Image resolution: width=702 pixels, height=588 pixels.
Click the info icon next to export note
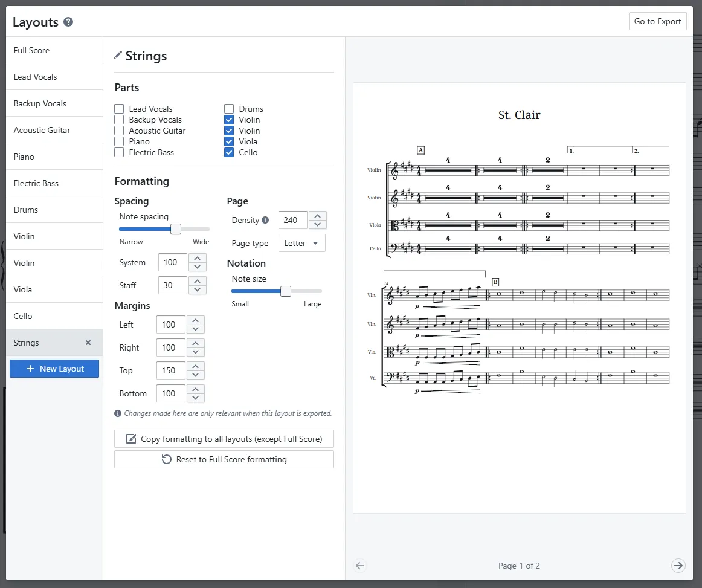117,413
